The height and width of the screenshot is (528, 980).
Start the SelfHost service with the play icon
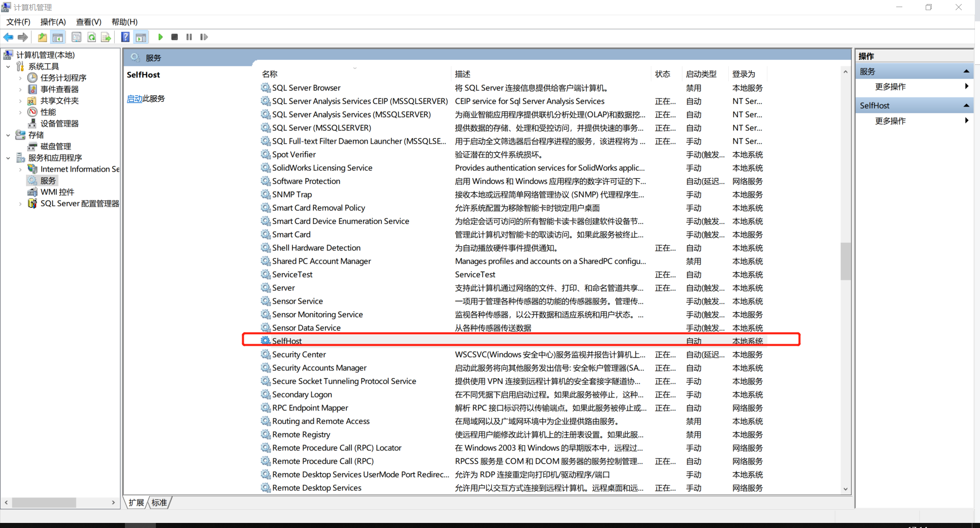(x=160, y=37)
